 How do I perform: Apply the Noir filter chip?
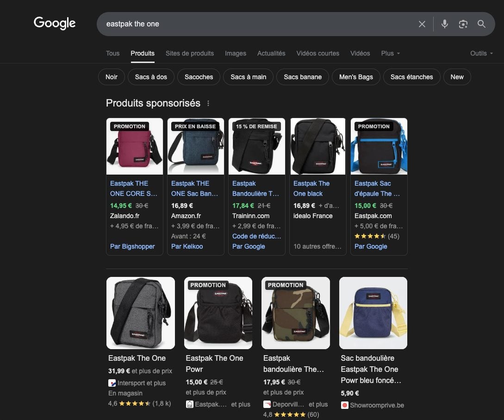tap(112, 77)
